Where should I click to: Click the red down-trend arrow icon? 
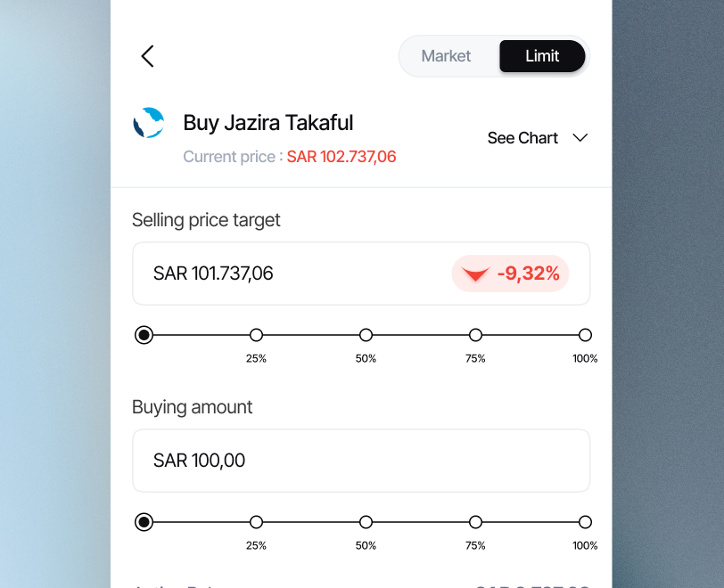pos(476,274)
